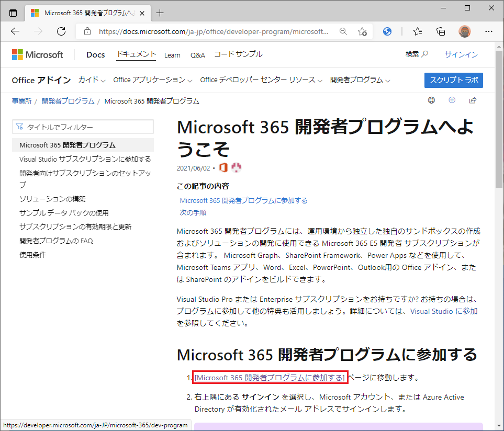504x431 pixels.
Task: Expand Office アプリケーション dropdown
Action: (x=153, y=80)
